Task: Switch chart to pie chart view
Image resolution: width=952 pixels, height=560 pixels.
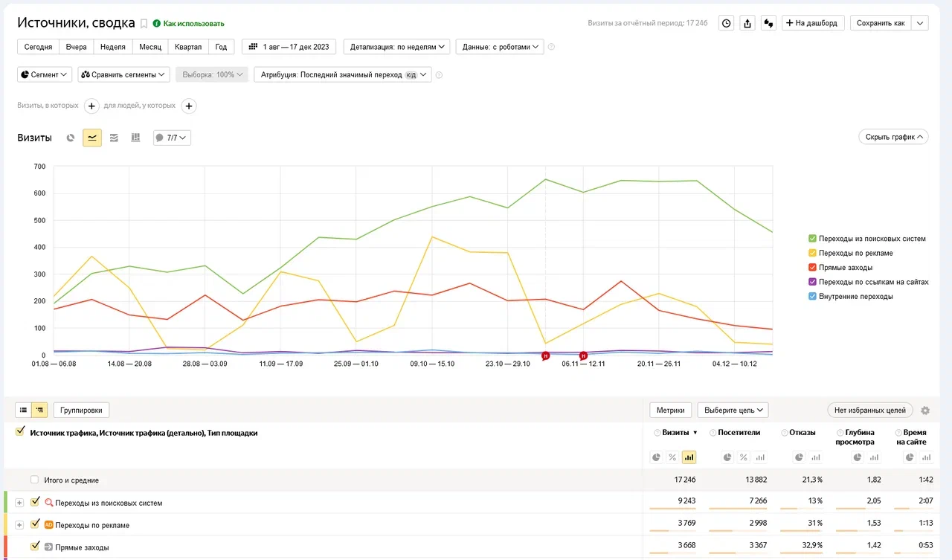Action: tap(71, 138)
